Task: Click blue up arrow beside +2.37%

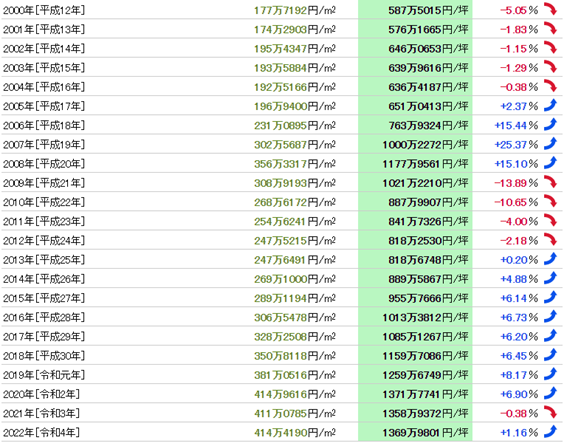Action: [x=550, y=105]
